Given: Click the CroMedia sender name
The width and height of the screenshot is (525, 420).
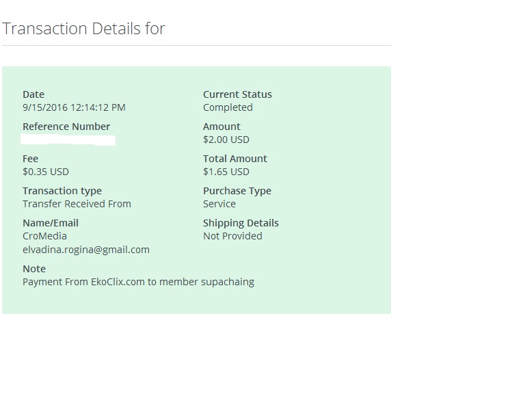Looking at the screenshot, I should point(44,236).
